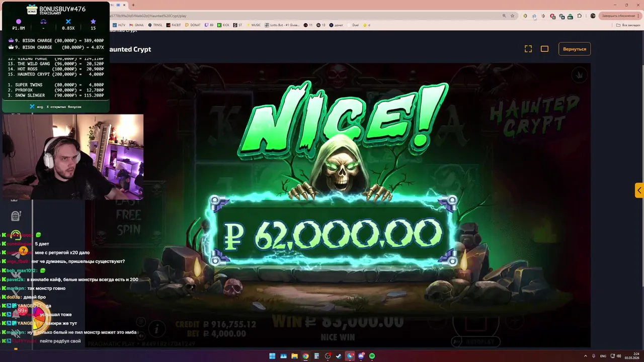Open Steam from the taskbar
This screenshot has width=644, height=362.
coord(339,356)
